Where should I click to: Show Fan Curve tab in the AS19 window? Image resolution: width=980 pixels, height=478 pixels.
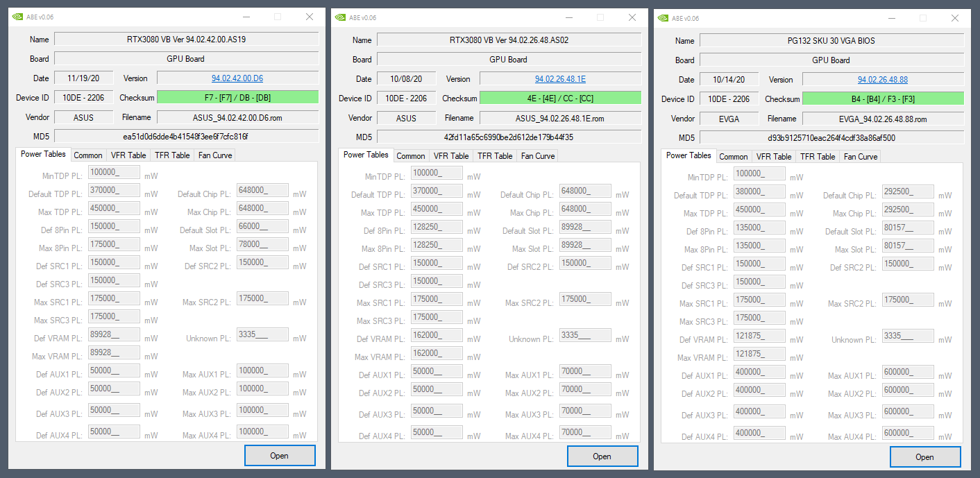click(x=215, y=155)
